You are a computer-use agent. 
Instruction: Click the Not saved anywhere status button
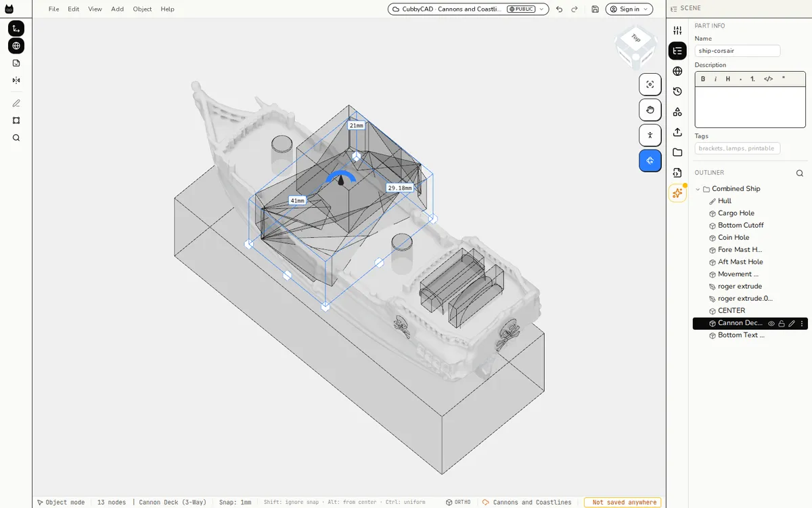[x=623, y=503]
